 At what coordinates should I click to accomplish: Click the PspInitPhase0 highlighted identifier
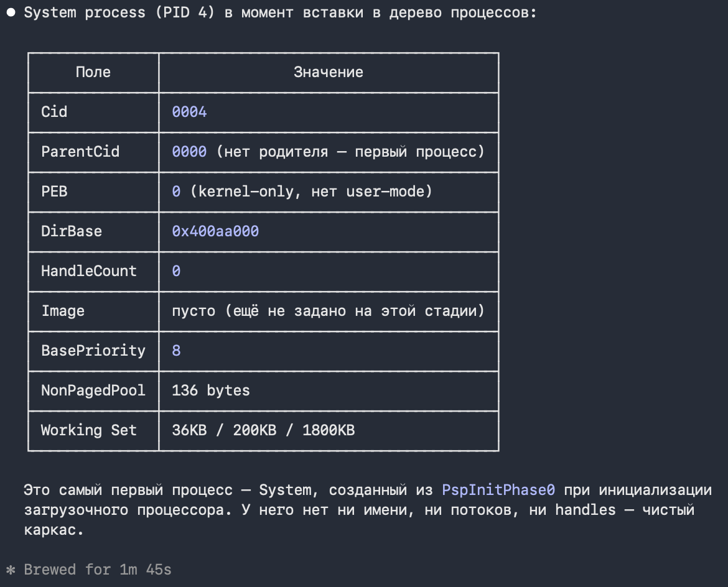[498, 490]
